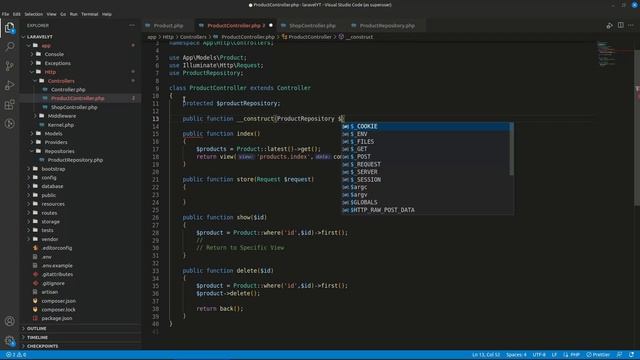
Task: Switch to the ShopController.php tab
Action: pos(312,25)
